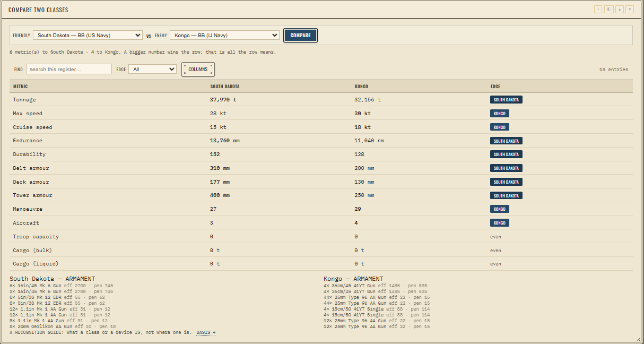Click the 11,040 nm endurance value
Screen dimensions: 644x344
tap(369, 141)
